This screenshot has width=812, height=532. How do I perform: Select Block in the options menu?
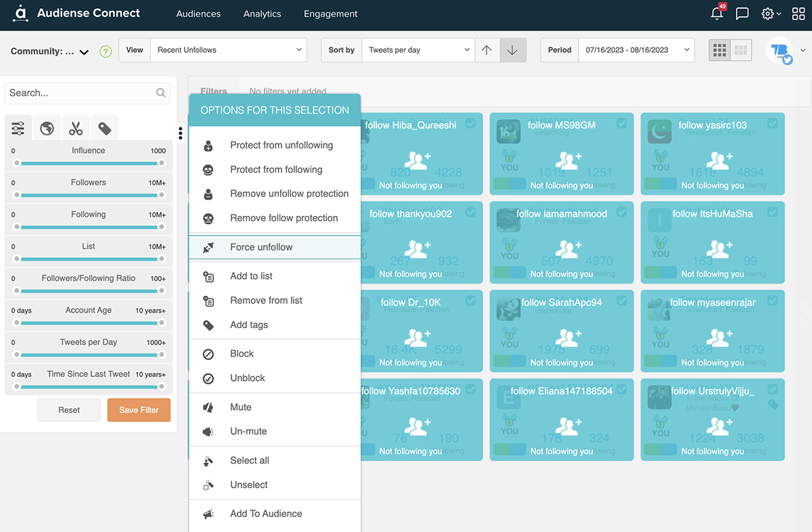(275, 354)
